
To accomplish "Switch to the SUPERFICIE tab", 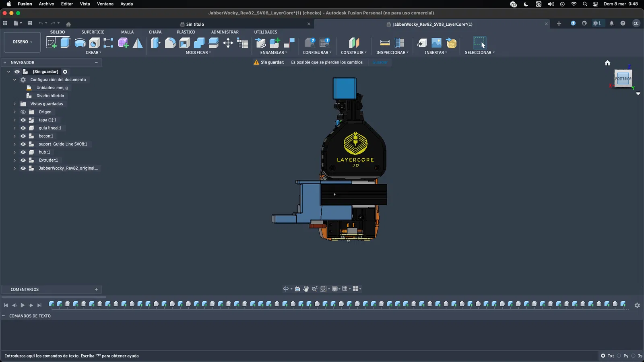I will (x=93, y=32).
